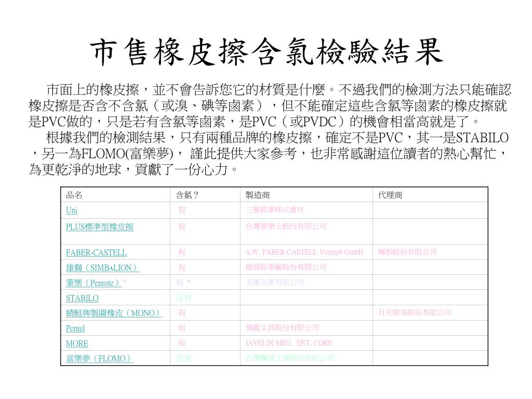Screen dimensions: 532x399
Task: Click the 品名 column header
Action: [74, 195]
